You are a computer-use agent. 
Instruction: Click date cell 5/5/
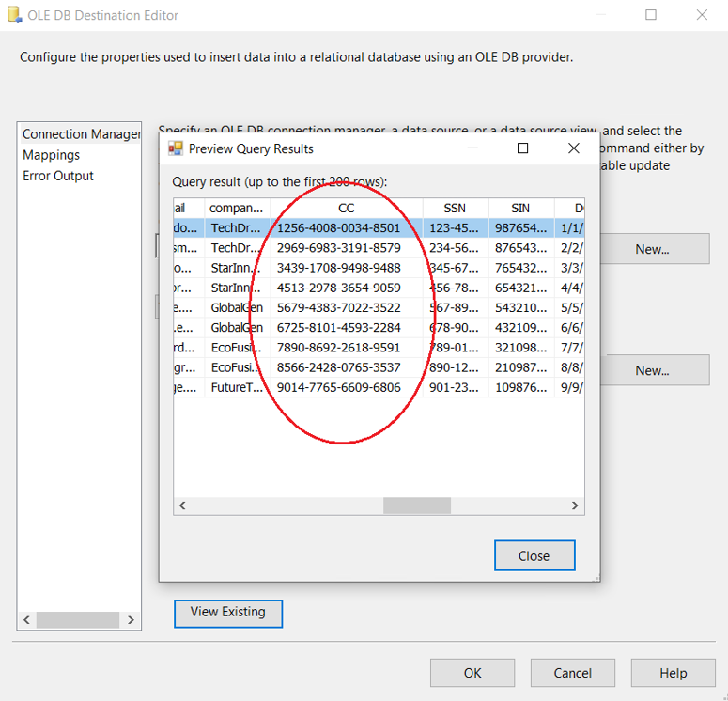point(569,307)
